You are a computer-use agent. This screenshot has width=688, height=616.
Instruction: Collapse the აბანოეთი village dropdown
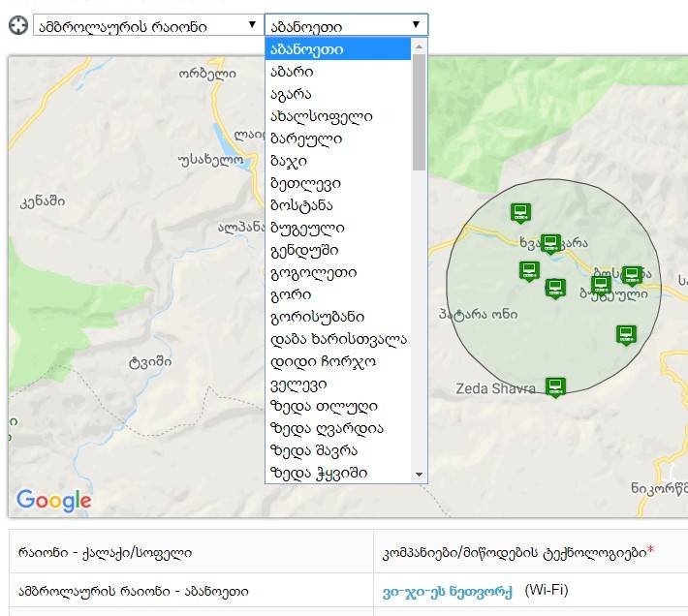point(346,25)
